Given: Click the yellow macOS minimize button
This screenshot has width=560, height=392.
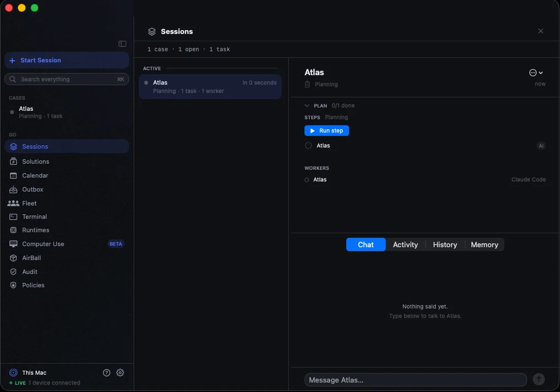Looking at the screenshot, I should pyautogui.click(x=21, y=8).
